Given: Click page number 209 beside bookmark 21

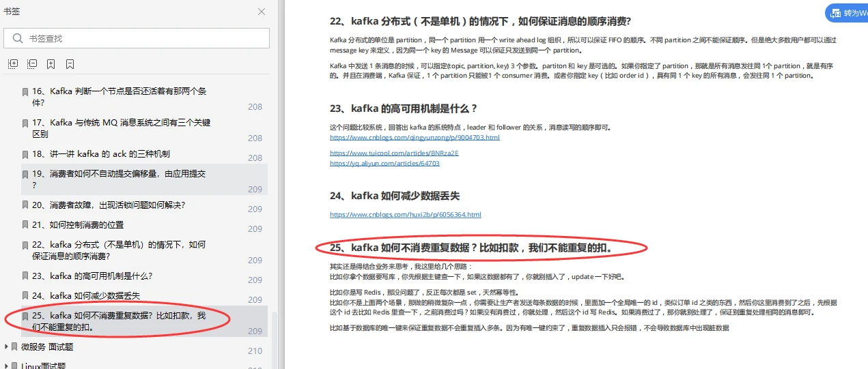Looking at the screenshot, I should 255,229.
